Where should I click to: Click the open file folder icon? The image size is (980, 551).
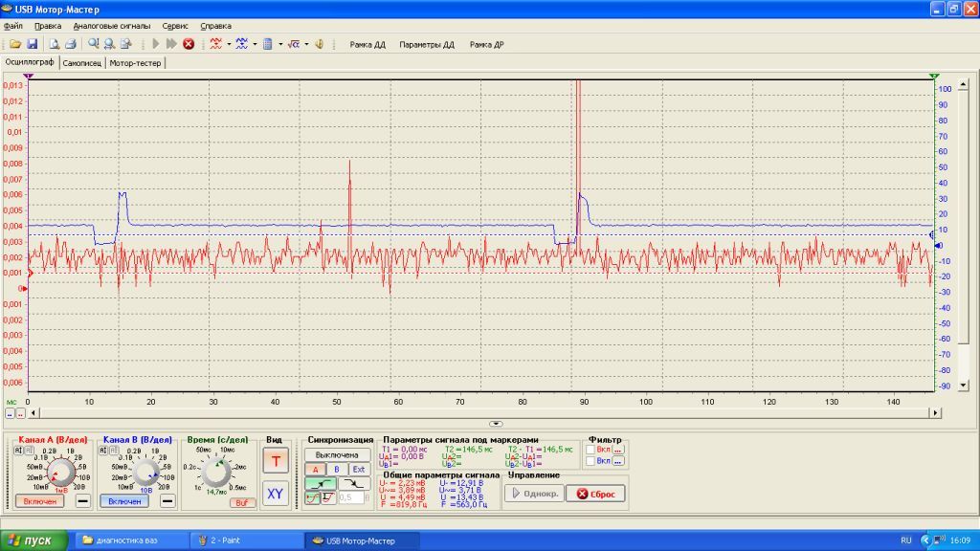tap(15, 44)
